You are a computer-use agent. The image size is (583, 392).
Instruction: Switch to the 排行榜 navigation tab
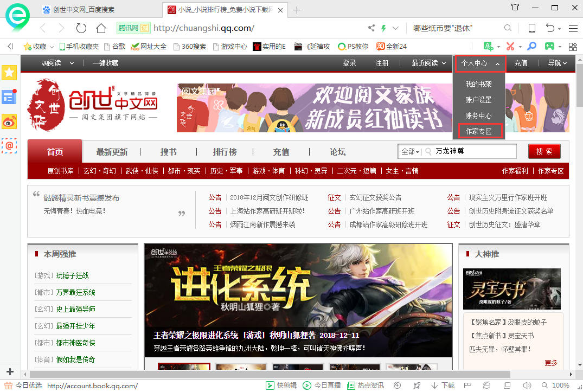[225, 152]
